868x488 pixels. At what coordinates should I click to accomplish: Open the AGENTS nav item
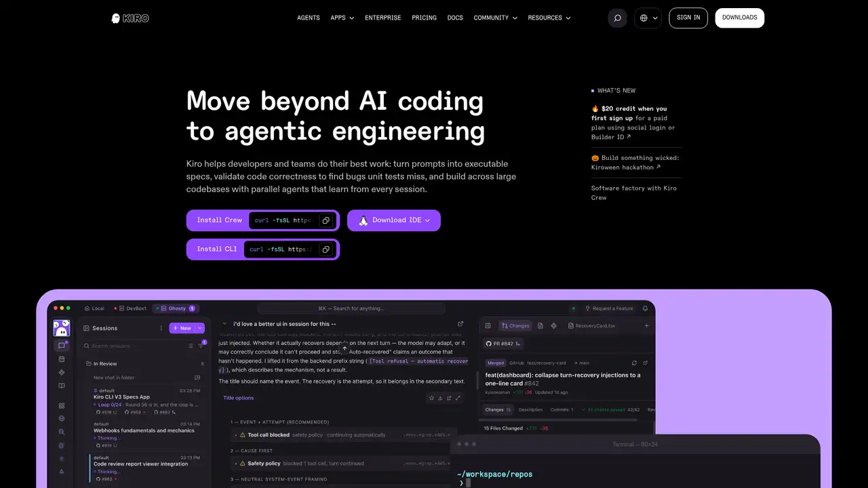tap(309, 18)
